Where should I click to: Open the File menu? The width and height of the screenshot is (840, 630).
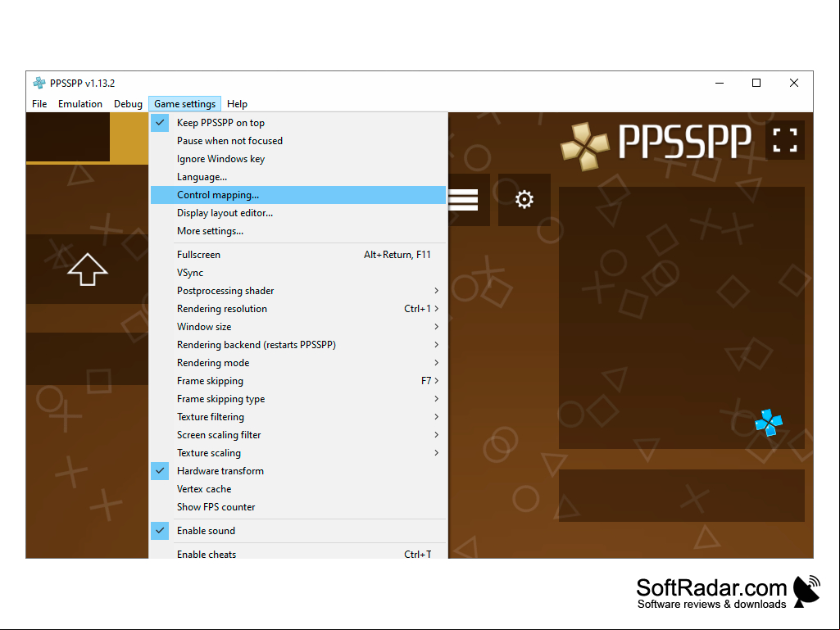point(39,104)
